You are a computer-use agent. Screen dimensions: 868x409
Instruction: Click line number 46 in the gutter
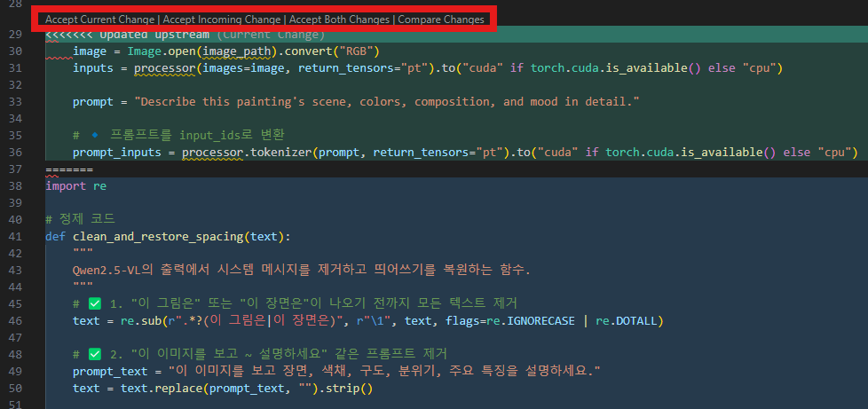16,321
